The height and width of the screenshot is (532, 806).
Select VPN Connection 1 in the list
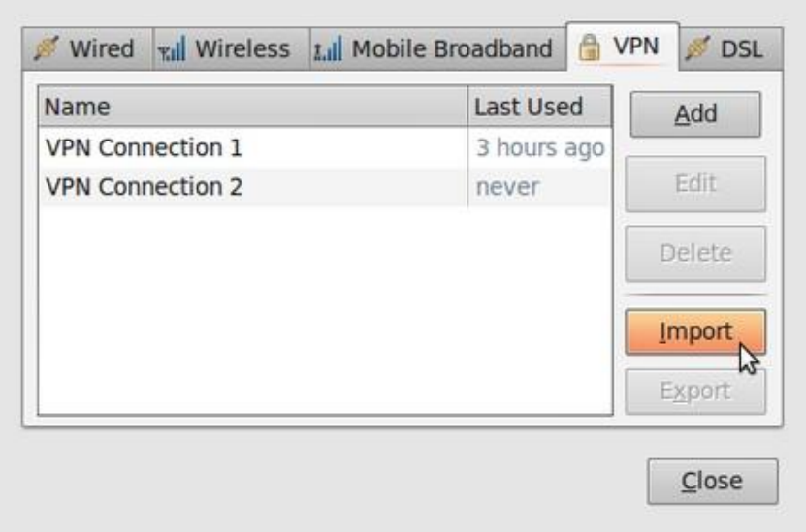144,148
